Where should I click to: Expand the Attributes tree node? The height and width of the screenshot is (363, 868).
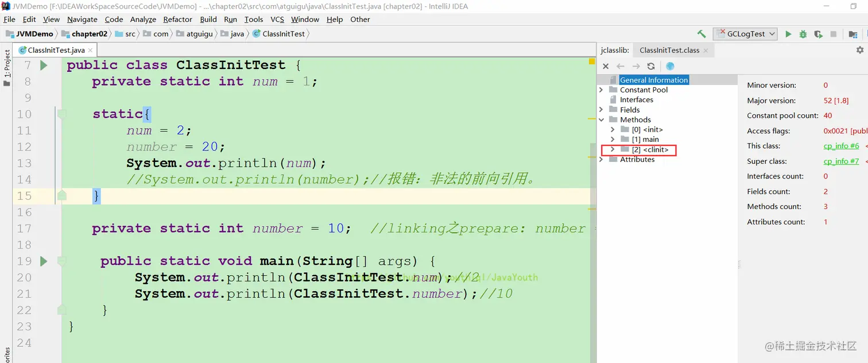[x=601, y=159]
